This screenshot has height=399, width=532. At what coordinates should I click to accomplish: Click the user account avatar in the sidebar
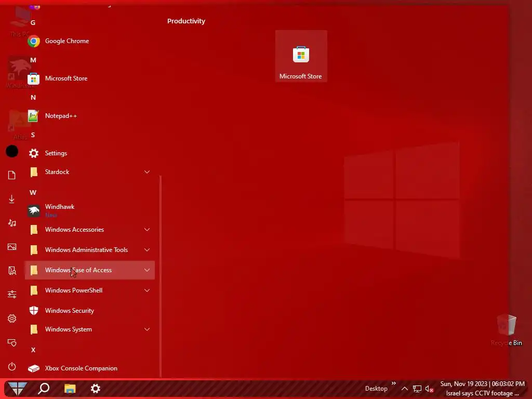point(12,151)
